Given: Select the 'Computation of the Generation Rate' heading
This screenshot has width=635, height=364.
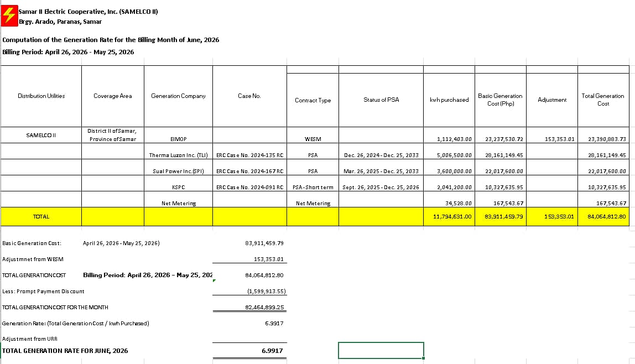Looking at the screenshot, I should (111, 40).
